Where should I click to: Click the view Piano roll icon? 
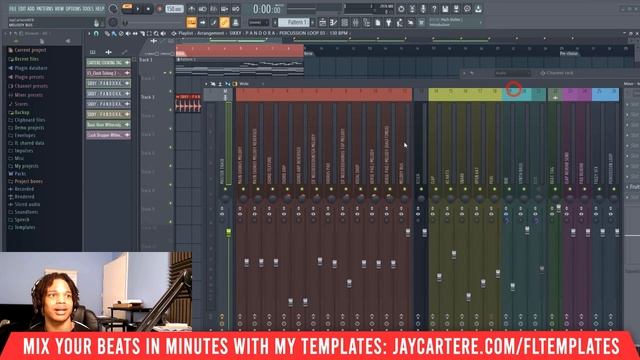pyautogui.click(x=333, y=22)
